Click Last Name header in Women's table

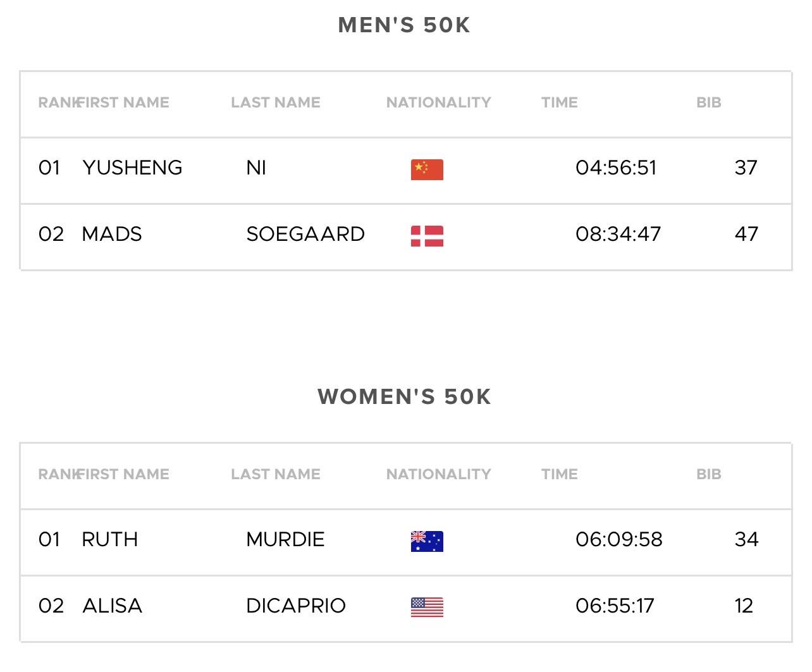pos(275,474)
